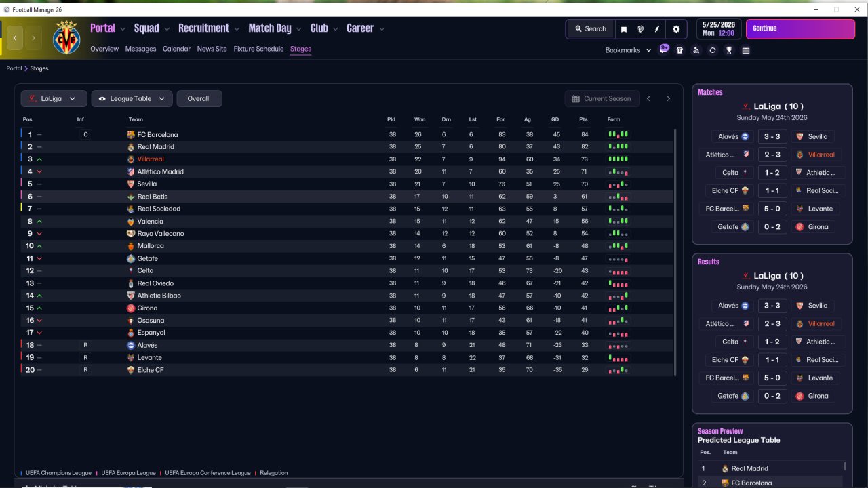
Task: Click the Alavés crest in Matches panel
Action: click(x=745, y=136)
